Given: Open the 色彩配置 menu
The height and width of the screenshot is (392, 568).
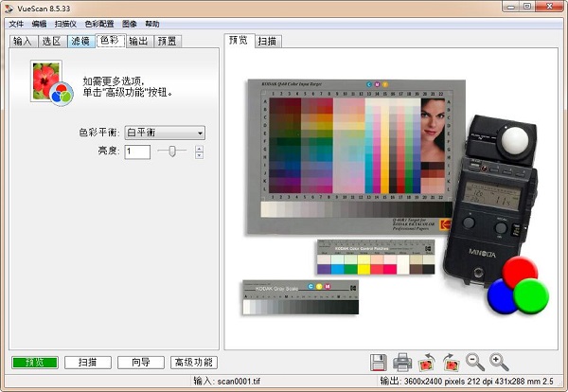Looking at the screenshot, I should click(x=99, y=24).
